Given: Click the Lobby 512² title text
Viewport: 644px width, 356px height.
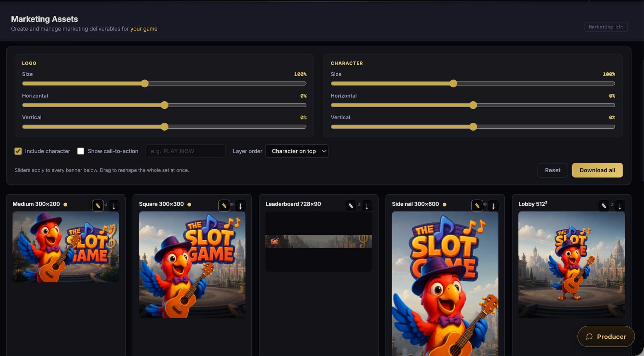Looking at the screenshot, I should point(533,204).
